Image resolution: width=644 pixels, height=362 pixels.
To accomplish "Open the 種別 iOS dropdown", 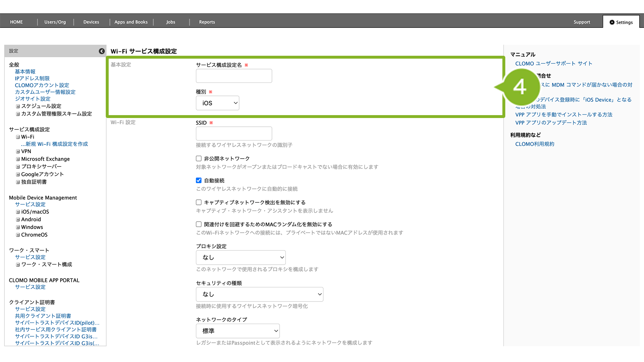I will (x=217, y=103).
